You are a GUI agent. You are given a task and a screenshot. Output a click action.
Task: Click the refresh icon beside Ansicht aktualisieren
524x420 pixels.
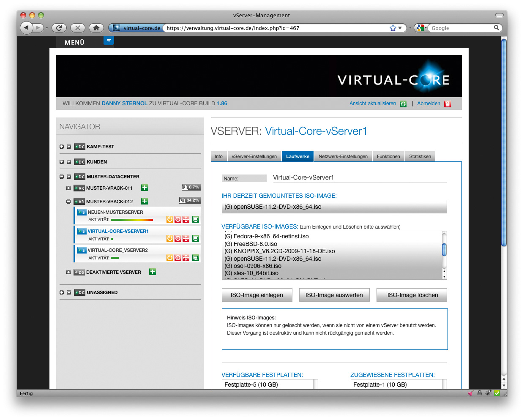coord(403,104)
